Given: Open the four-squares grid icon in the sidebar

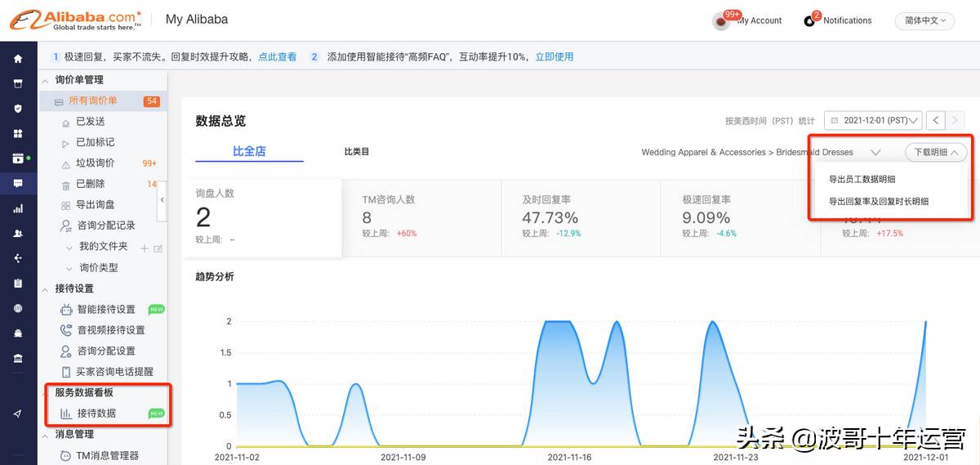Looking at the screenshot, I should point(18,133).
